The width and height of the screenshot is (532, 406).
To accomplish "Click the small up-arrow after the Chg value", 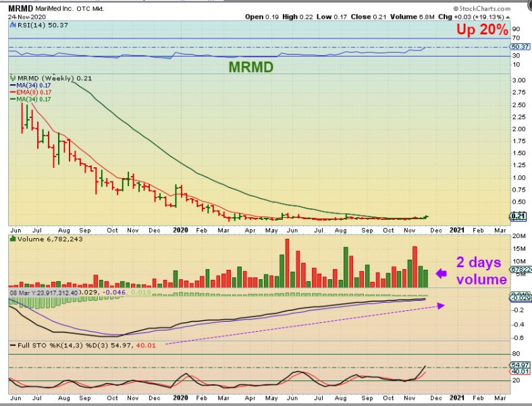I will click(x=508, y=17).
